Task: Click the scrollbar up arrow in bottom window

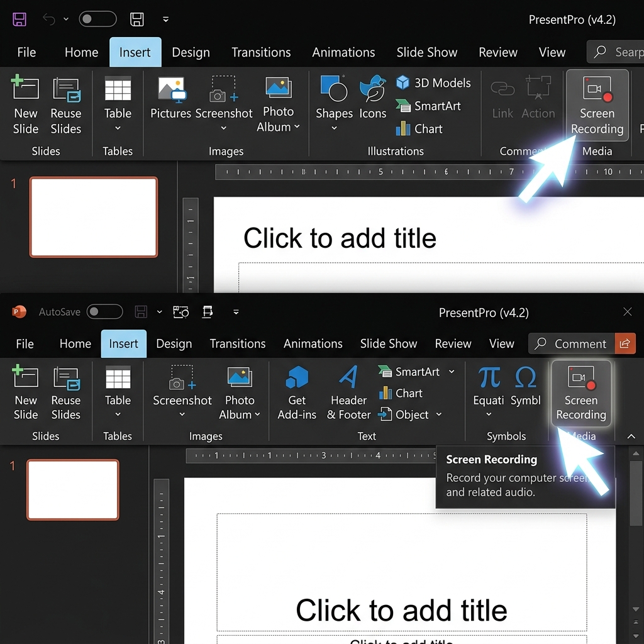Action: tap(636, 453)
